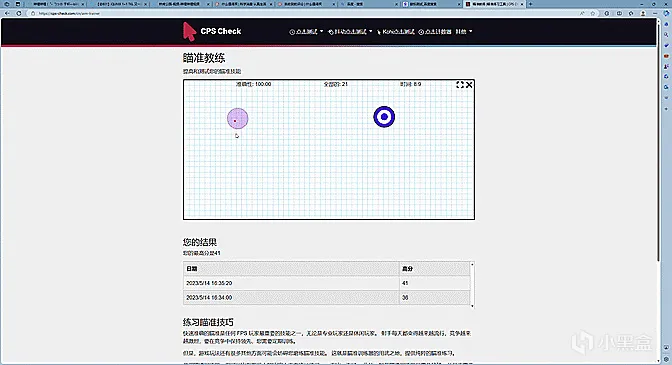
Task: Click the 准确性 100.00 readout
Action: [253, 84]
